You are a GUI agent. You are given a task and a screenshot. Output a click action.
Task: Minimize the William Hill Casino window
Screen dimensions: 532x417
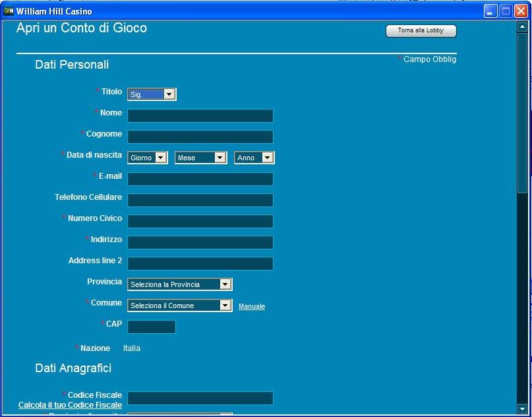(x=490, y=11)
